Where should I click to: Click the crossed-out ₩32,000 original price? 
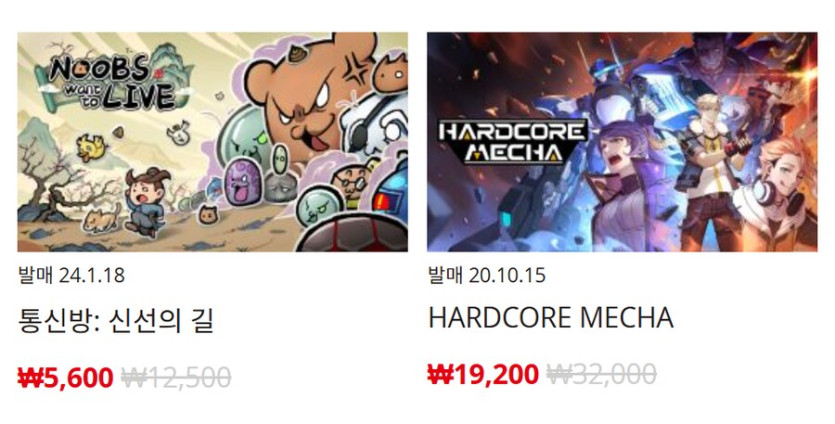point(601,374)
